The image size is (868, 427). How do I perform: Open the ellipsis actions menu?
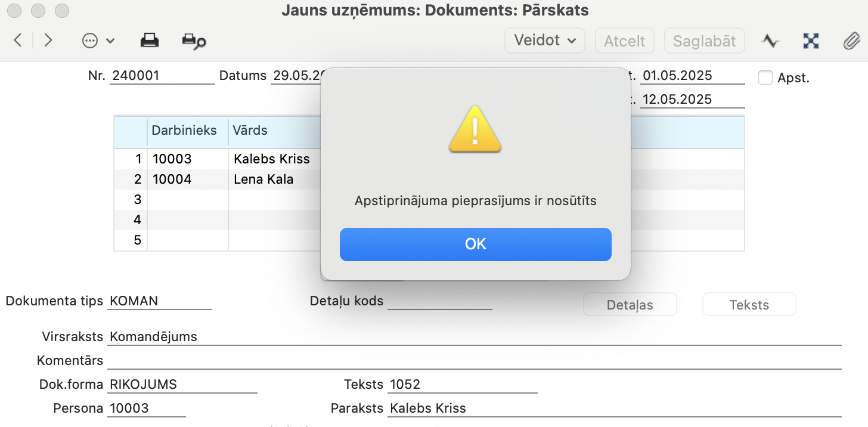(98, 41)
